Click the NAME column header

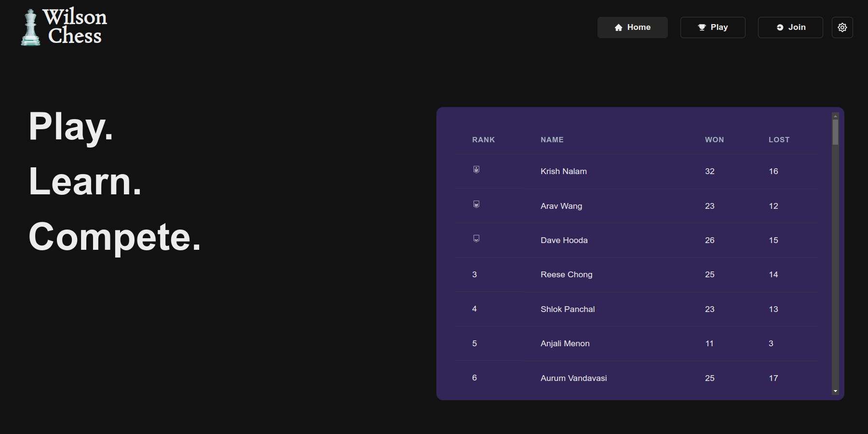pos(552,140)
